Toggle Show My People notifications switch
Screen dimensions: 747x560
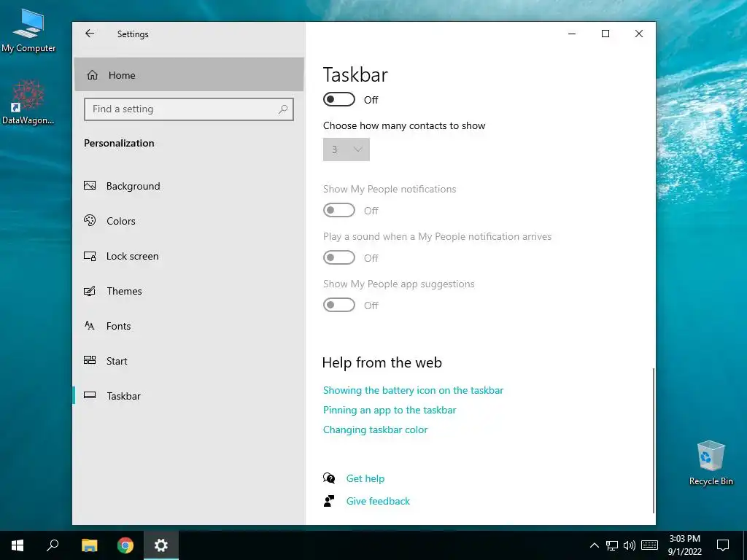pyautogui.click(x=339, y=210)
